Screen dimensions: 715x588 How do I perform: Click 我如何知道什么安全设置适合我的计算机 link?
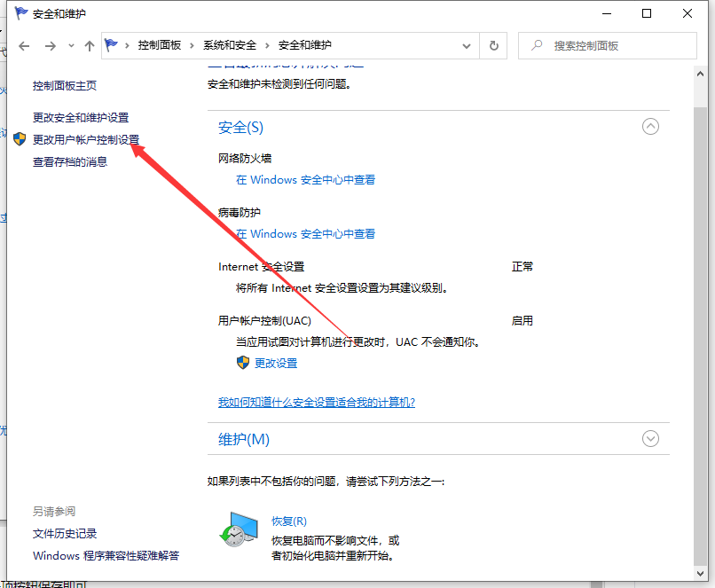[x=317, y=402]
